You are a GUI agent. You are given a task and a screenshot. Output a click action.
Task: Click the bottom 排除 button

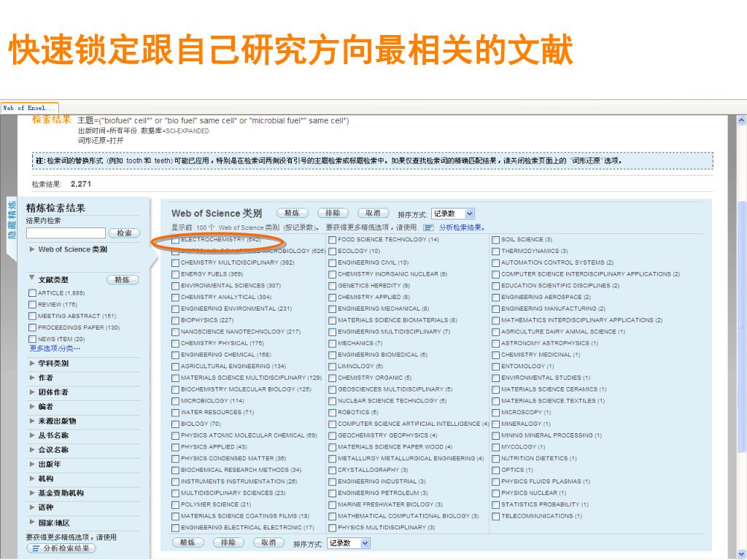point(228,542)
